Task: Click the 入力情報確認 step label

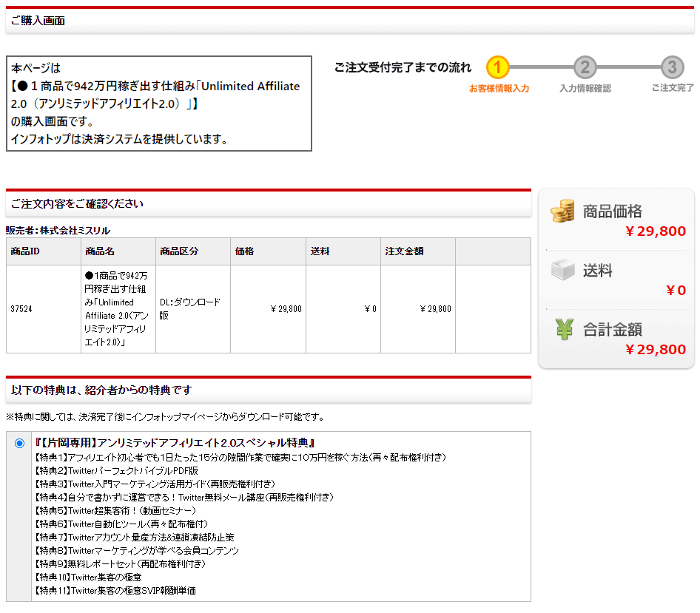Action: coord(585,89)
